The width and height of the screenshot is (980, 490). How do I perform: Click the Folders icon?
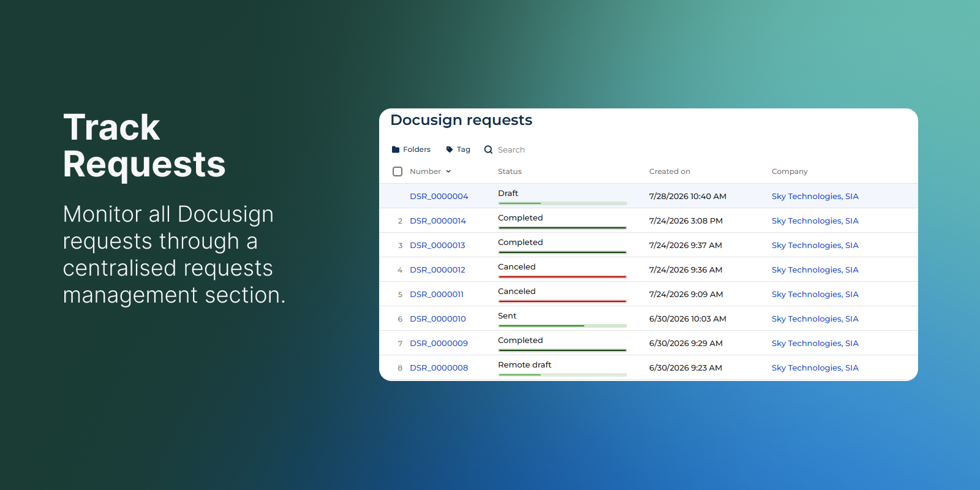pos(396,149)
